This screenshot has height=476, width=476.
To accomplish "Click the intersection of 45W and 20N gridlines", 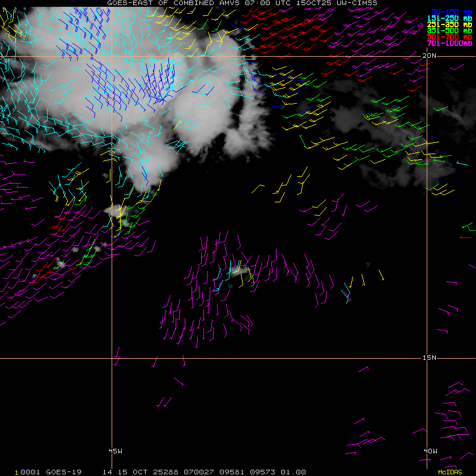I will pos(112,56).
